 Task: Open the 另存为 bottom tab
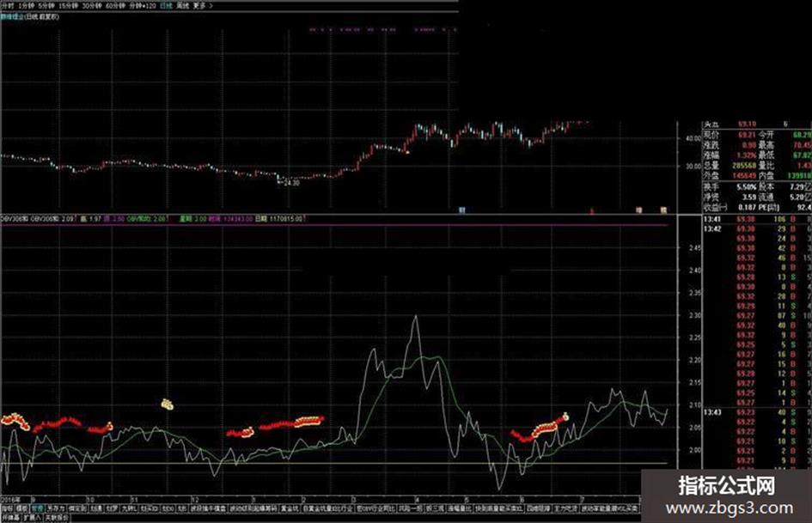[56, 508]
